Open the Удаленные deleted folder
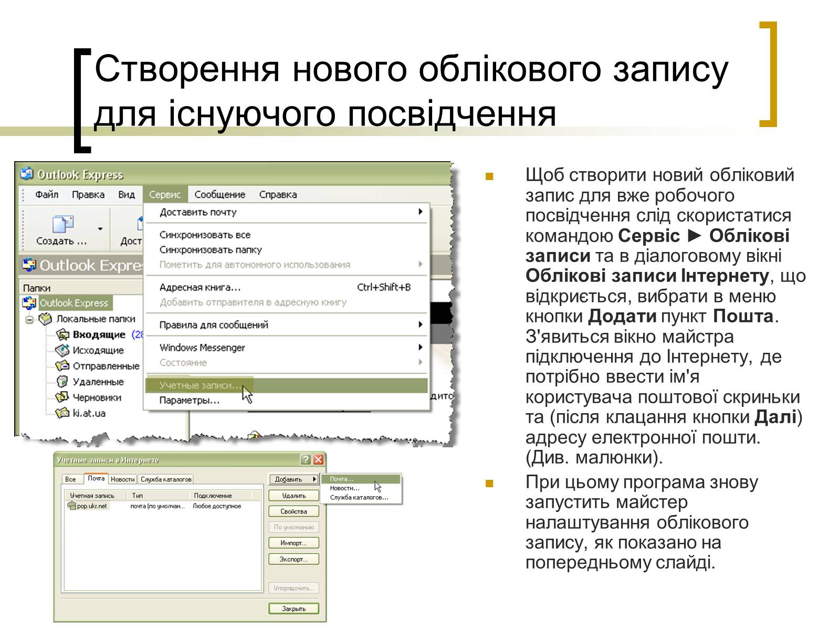 [x=98, y=382]
